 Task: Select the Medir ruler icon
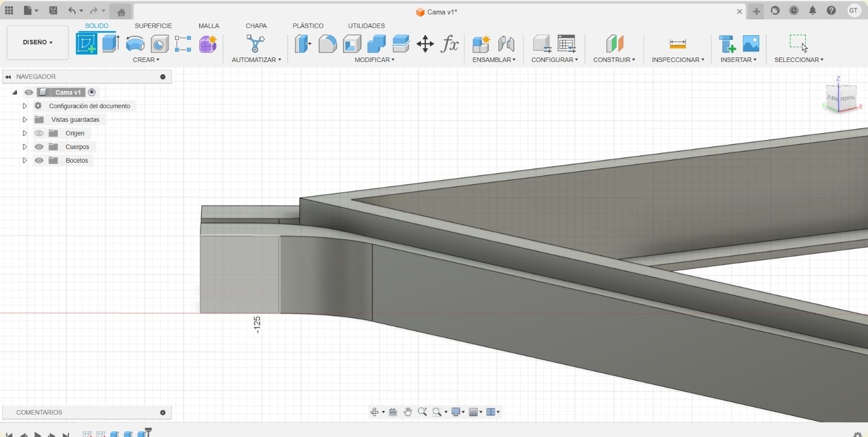(678, 44)
